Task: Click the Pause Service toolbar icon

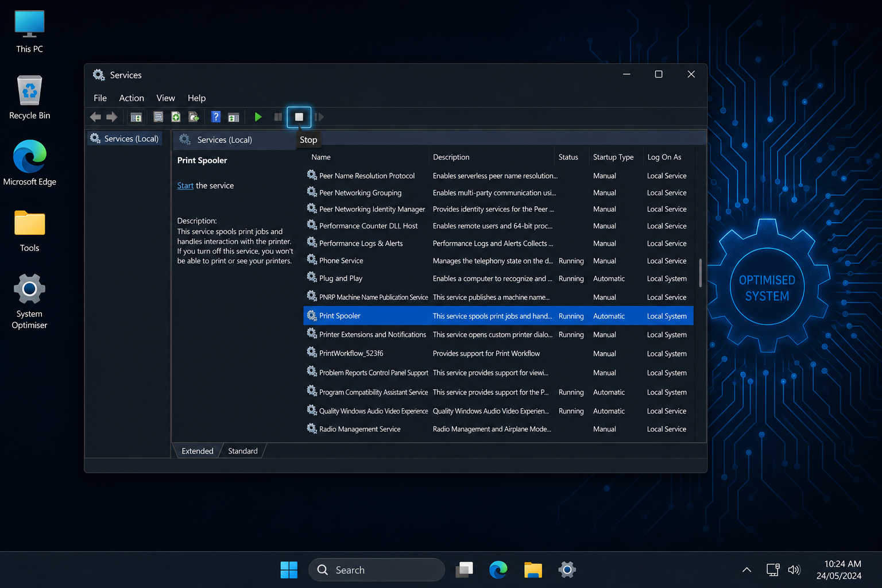Action: pyautogui.click(x=278, y=117)
